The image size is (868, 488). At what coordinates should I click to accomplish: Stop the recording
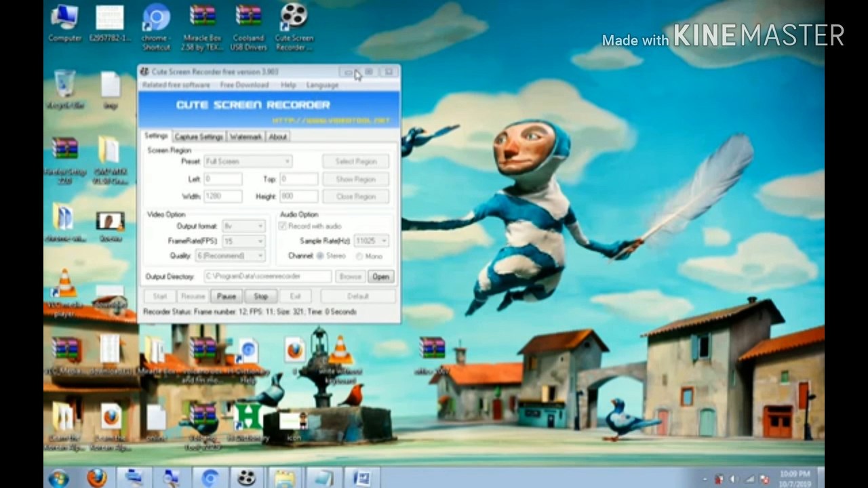point(261,296)
